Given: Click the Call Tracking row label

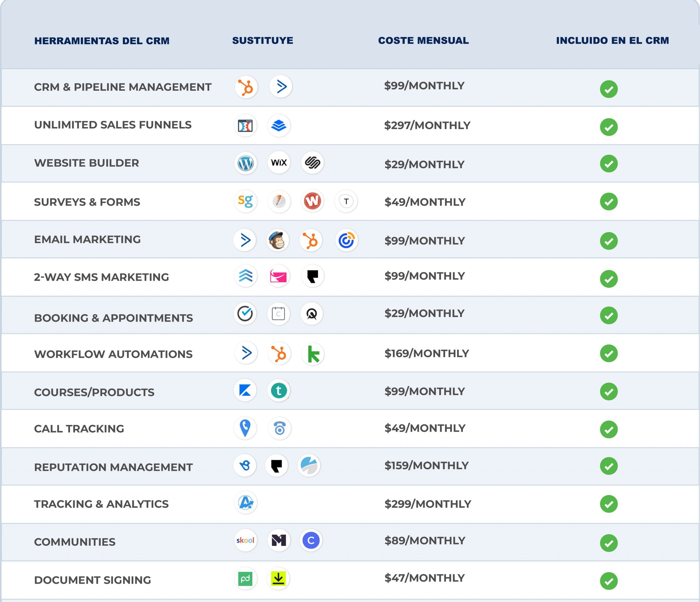Looking at the screenshot, I should point(79,429).
